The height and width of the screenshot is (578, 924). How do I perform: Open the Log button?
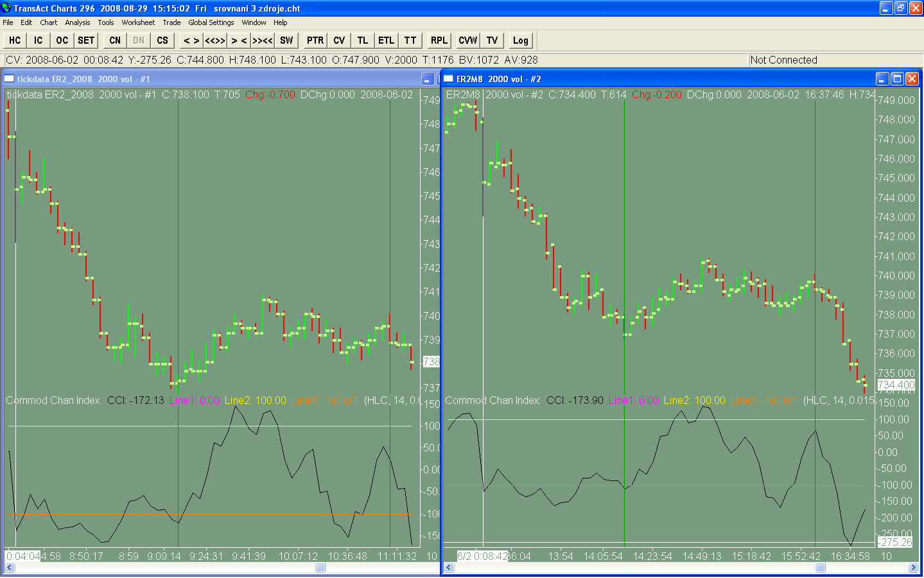tap(521, 40)
